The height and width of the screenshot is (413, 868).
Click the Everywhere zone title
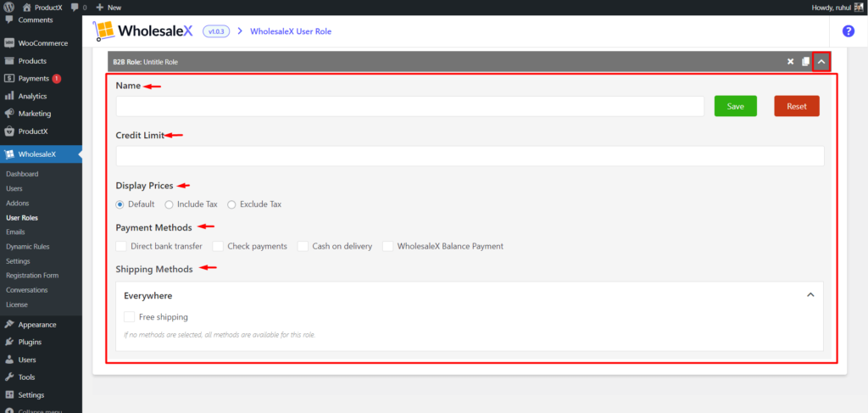tap(147, 296)
